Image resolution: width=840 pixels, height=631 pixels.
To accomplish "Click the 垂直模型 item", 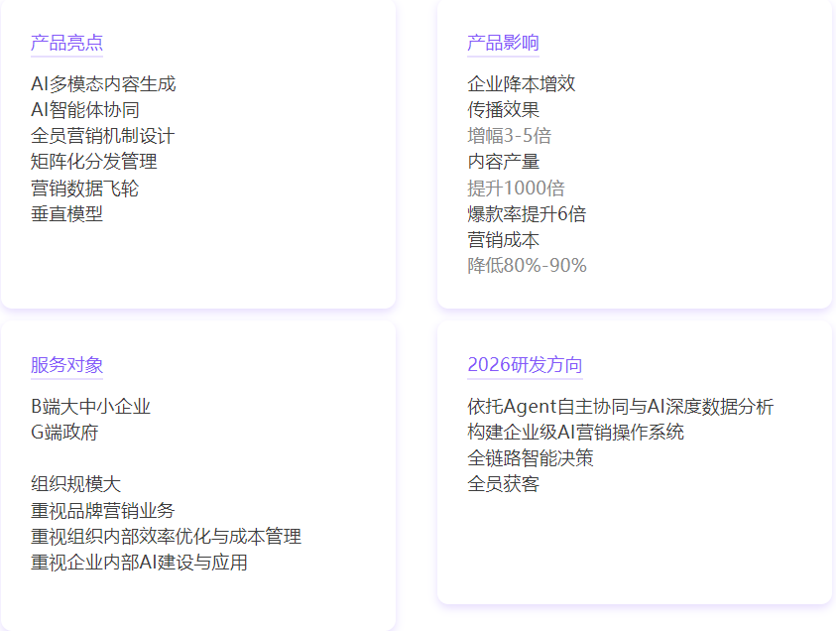I will click(x=66, y=214).
